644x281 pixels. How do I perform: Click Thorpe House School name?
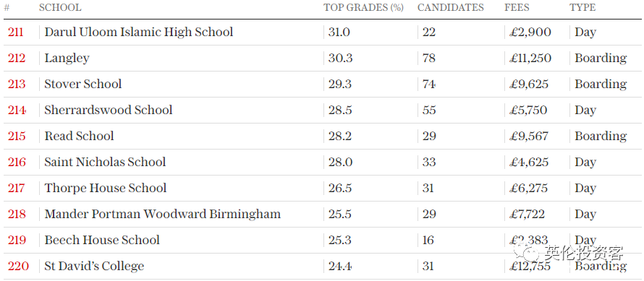pyautogui.click(x=106, y=188)
